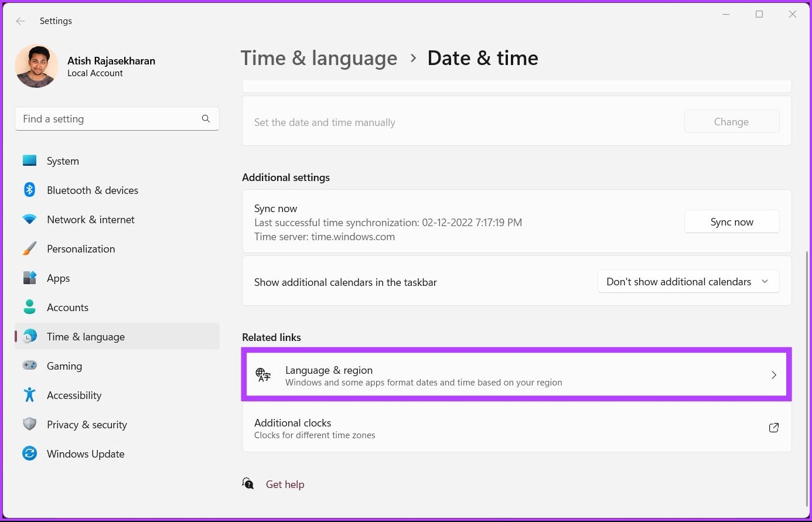Click the Accounts person icon
The height and width of the screenshot is (522, 812).
coord(29,307)
